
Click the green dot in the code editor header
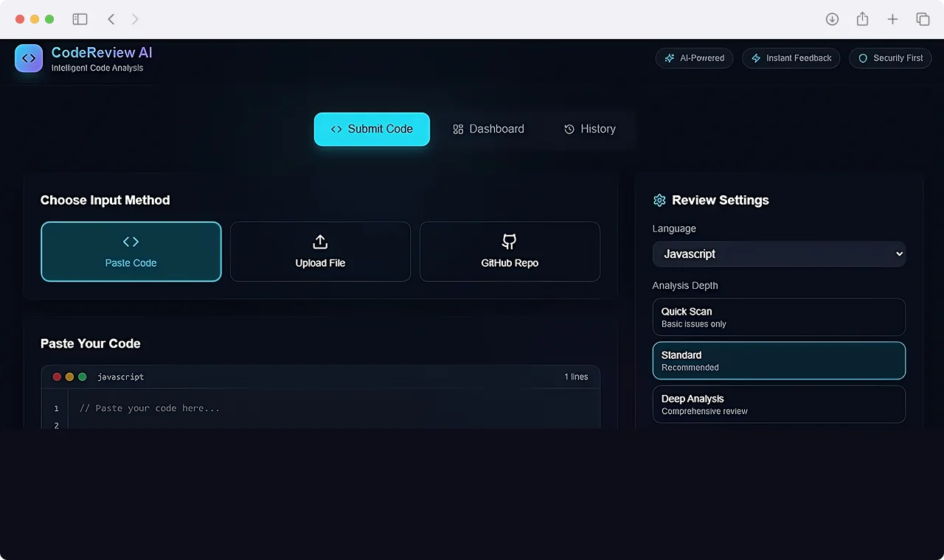pos(82,377)
